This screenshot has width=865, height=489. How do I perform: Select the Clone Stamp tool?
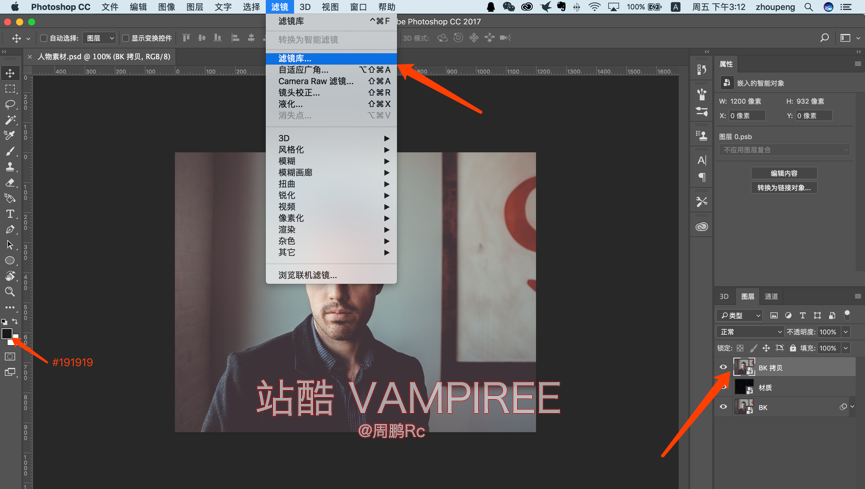click(x=10, y=167)
